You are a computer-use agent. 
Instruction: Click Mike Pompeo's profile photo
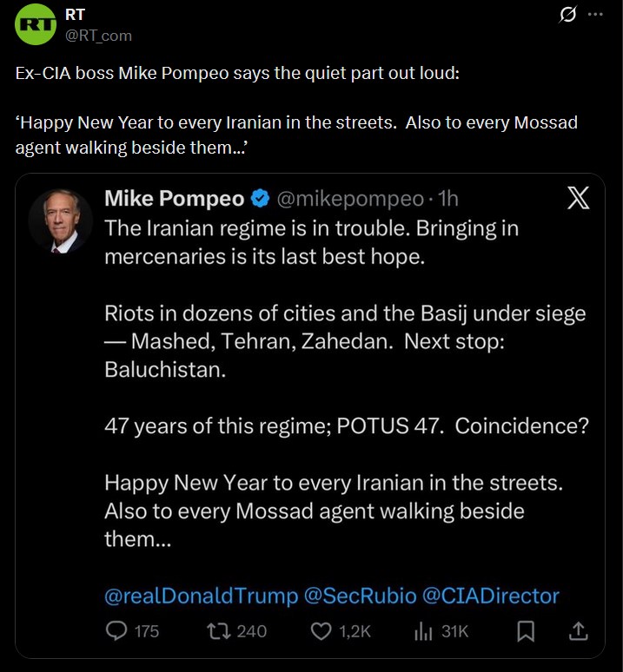[x=61, y=221]
